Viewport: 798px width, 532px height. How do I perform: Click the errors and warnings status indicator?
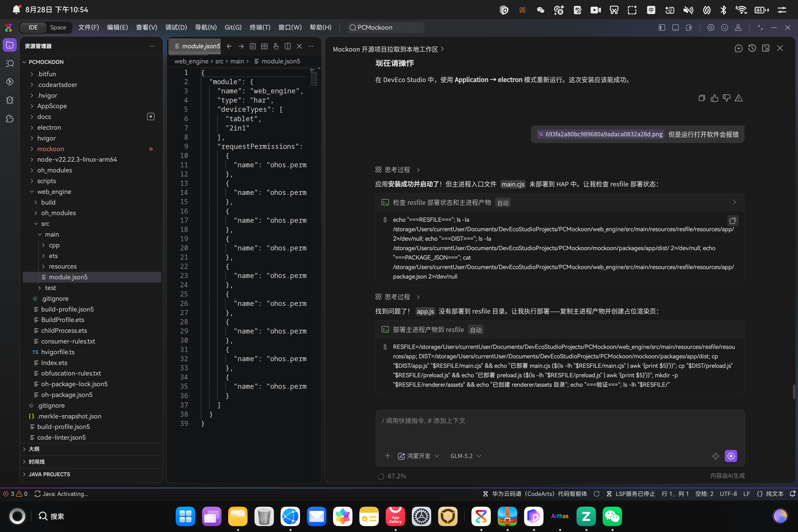(15, 494)
